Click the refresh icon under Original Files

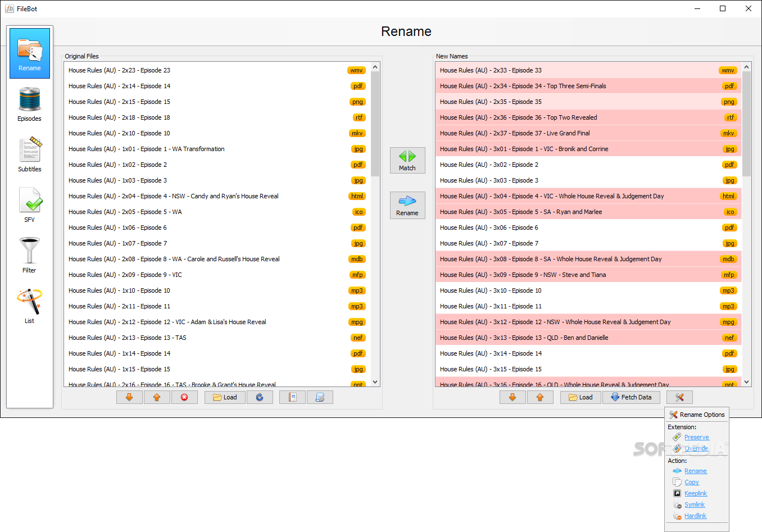[260, 397]
